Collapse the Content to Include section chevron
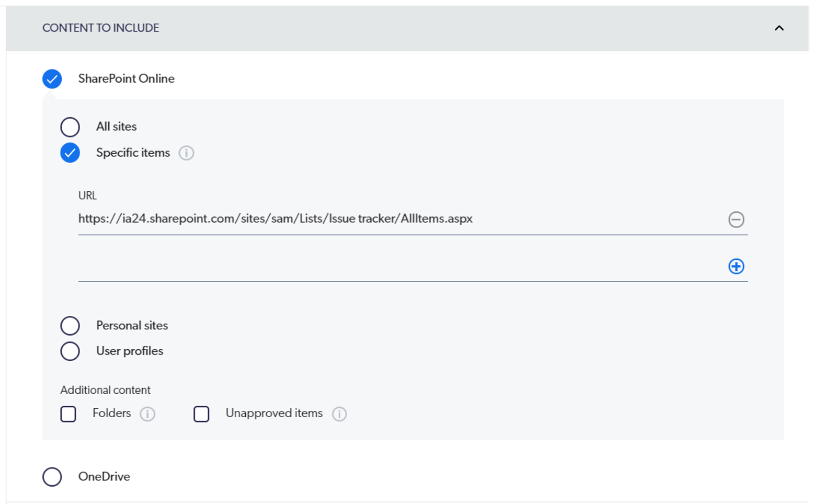823x504 pixels. (779, 28)
